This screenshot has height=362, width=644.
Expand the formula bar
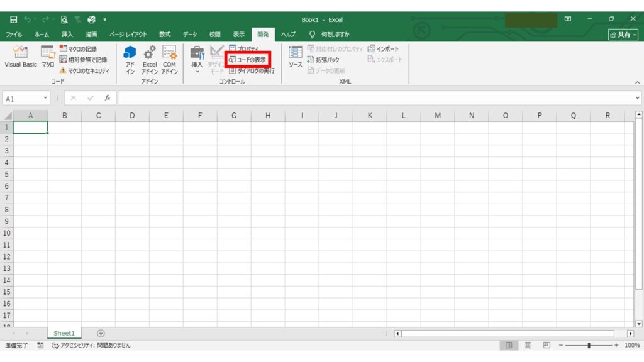638,98
